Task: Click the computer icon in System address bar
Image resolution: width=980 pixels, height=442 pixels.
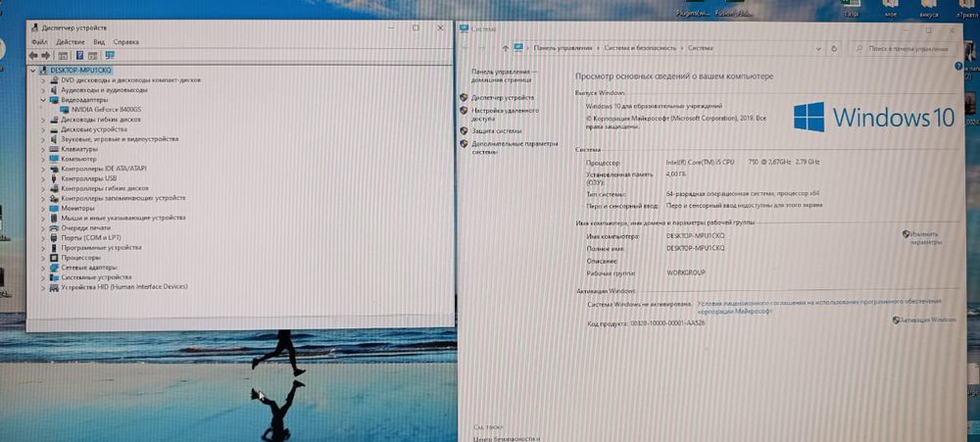Action: (517, 47)
